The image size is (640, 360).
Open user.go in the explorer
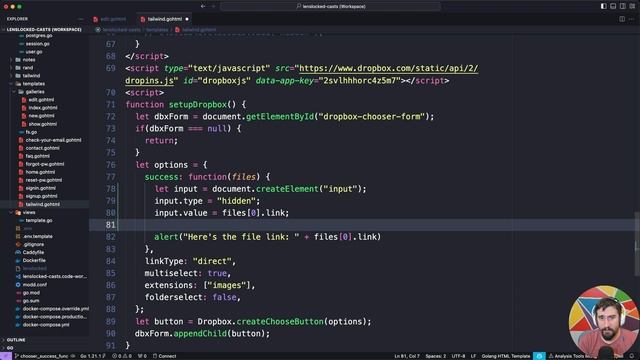pyautogui.click(x=34, y=52)
